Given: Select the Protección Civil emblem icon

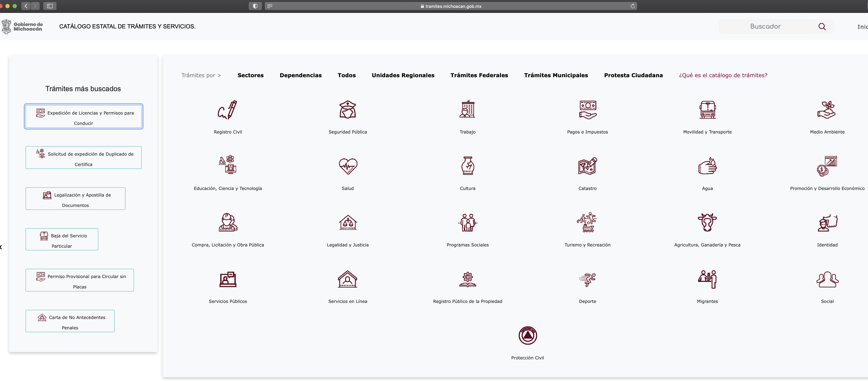Looking at the screenshot, I should coord(528,336).
